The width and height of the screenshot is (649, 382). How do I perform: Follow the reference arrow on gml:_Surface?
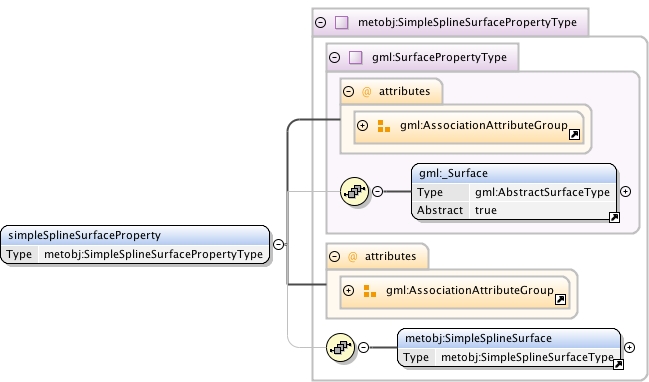coord(614,217)
